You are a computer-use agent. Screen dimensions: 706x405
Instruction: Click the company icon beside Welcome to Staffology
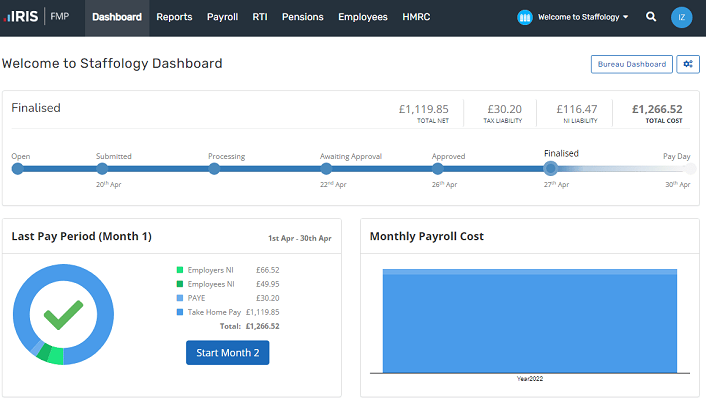(525, 17)
